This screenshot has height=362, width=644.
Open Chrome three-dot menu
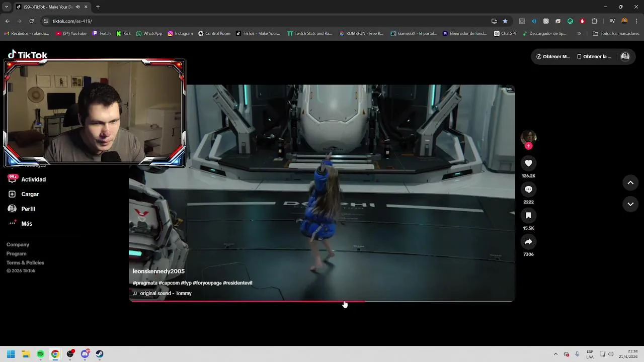pyautogui.click(x=636, y=21)
